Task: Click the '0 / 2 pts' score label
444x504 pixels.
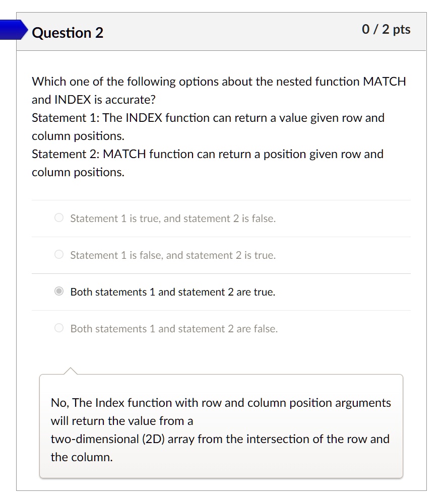Action: [387, 30]
